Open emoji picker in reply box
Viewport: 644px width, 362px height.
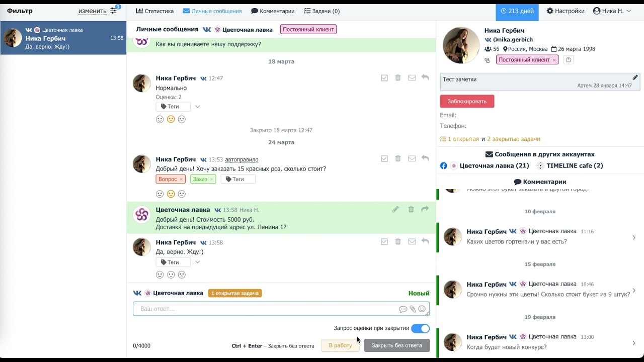[422, 309]
